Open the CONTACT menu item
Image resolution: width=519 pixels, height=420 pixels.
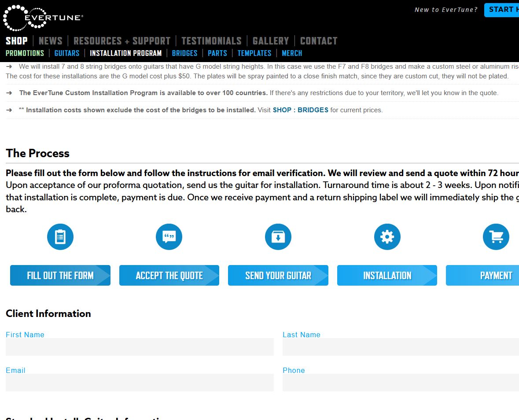tap(319, 41)
